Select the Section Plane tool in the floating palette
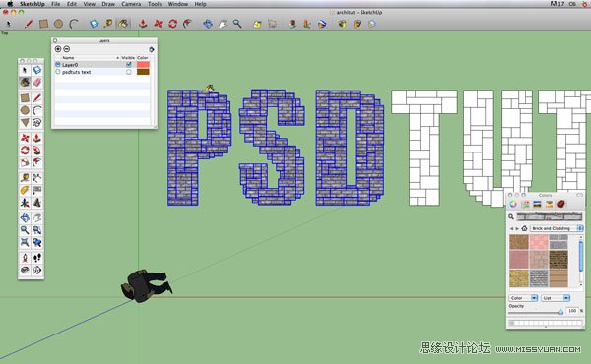Image resolution: width=591 pixels, height=364 pixels. pos(37,270)
